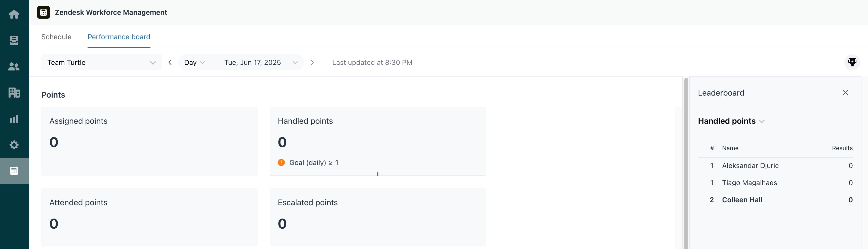Open Organizations building icon in sidebar
The image size is (868, 249).
pyautogui.click(x=14, y=92)
